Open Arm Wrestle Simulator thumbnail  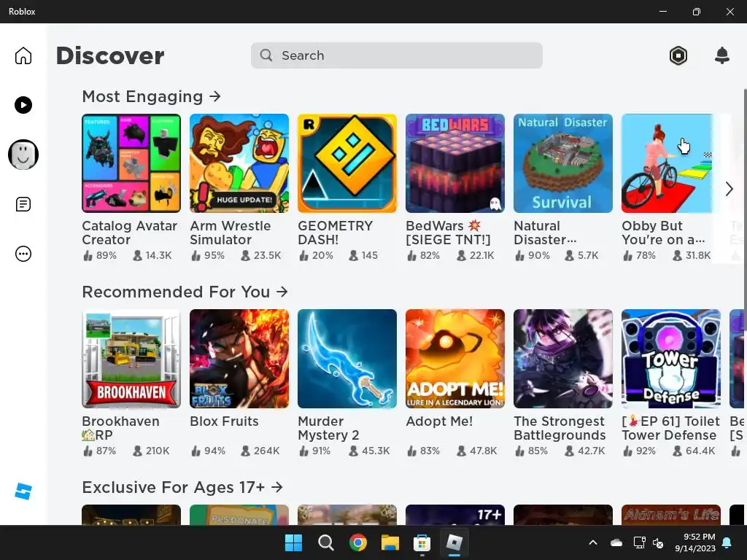[x=239, y=163]
